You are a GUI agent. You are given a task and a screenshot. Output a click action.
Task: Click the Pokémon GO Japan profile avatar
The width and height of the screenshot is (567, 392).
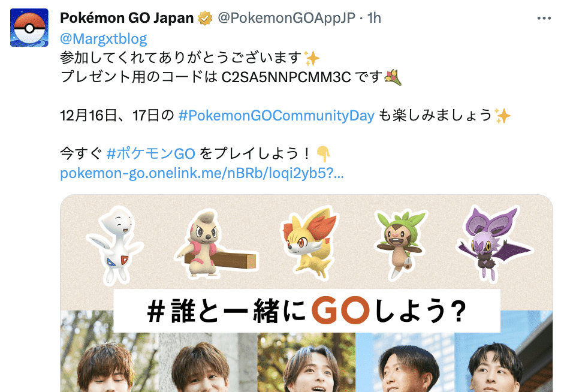[29, 28]
